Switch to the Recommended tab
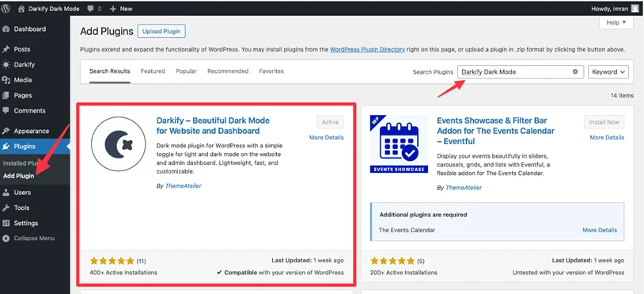The image size is (644, 294). [x=228, y=71]
